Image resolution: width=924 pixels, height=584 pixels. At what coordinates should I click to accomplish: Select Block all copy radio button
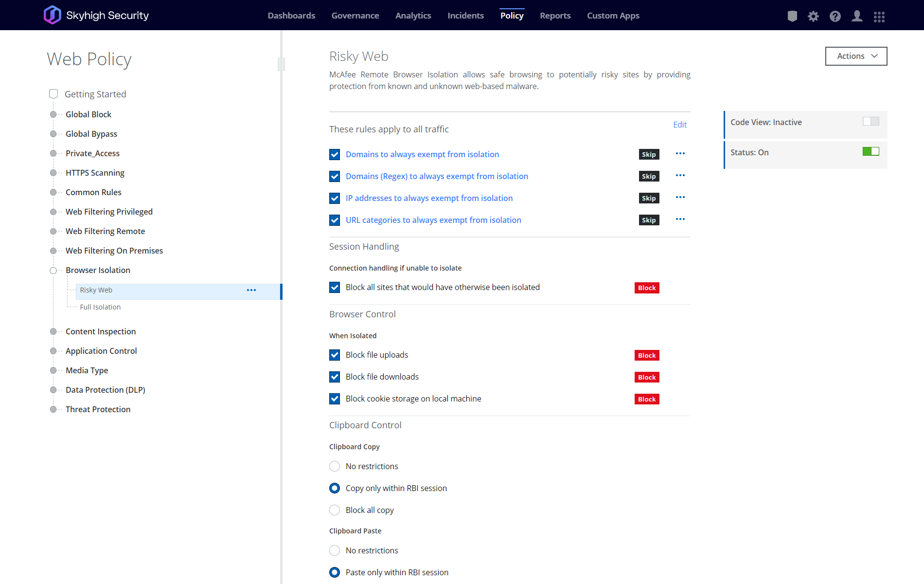point(335,510)
